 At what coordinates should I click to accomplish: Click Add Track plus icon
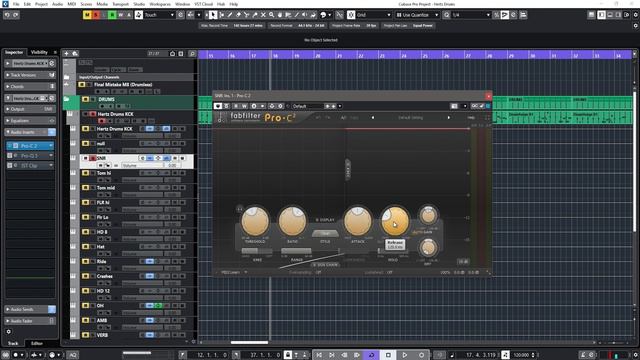66,53
